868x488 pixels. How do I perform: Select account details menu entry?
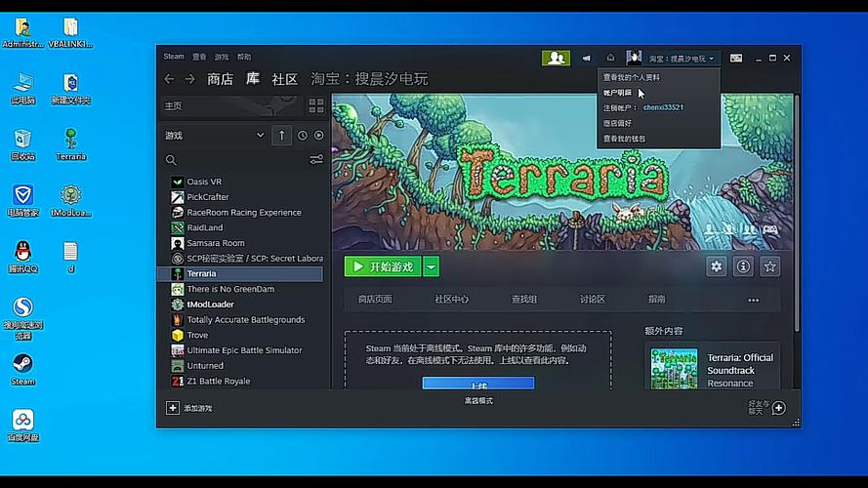617,93
